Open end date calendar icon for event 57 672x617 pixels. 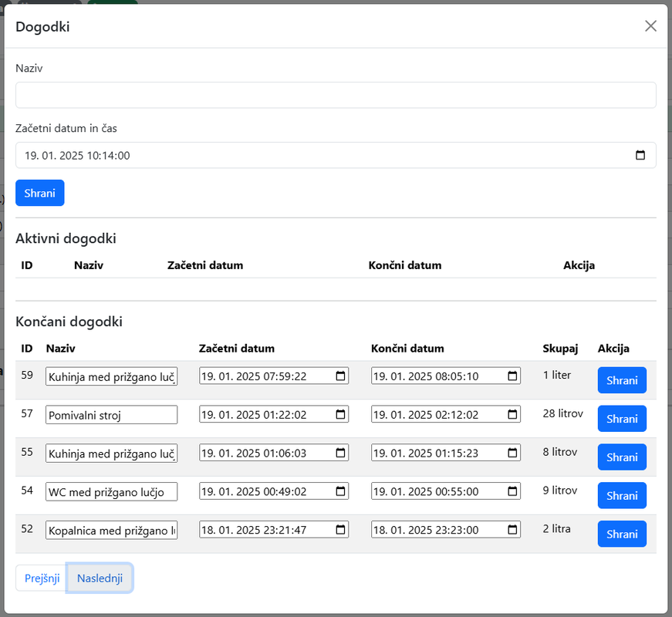(x=512, y=414)
